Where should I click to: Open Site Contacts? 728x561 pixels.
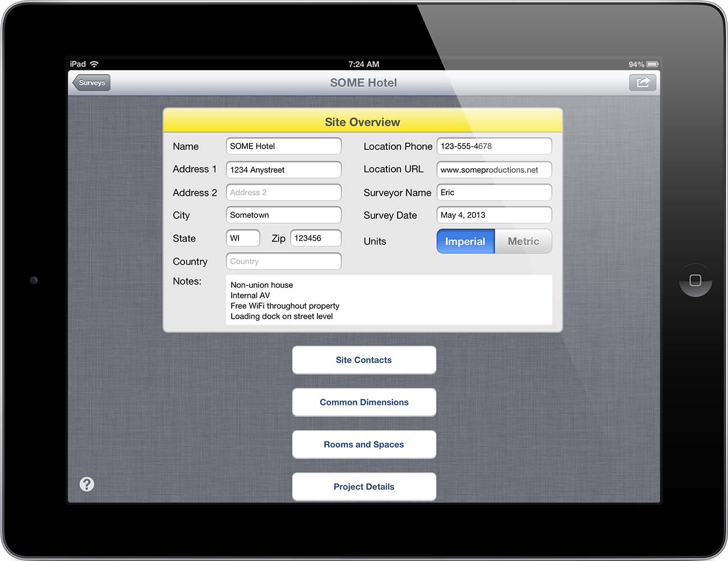[x=364, y=360]
